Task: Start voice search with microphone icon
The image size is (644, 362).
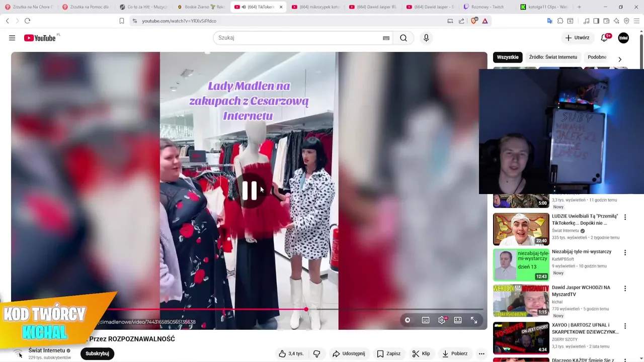Action: 426,38
